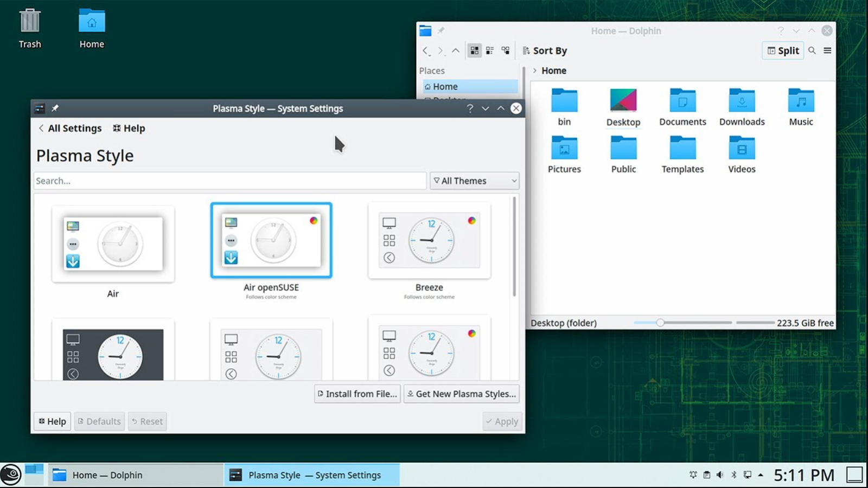The image size is (868, 488).
Task: Click the Apply button
Action: [502, 421]
